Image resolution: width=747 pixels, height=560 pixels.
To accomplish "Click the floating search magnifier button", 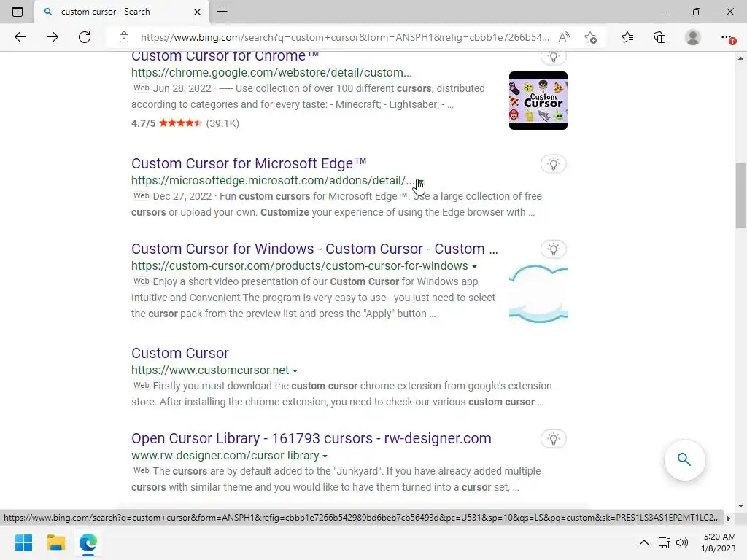I will click(x=684, y=459).
